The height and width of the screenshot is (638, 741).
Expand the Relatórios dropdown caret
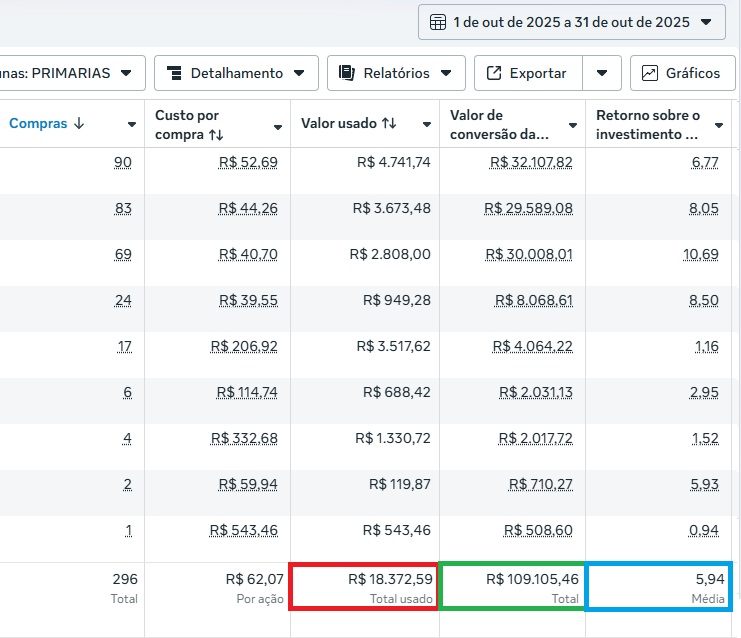(445, 73)
